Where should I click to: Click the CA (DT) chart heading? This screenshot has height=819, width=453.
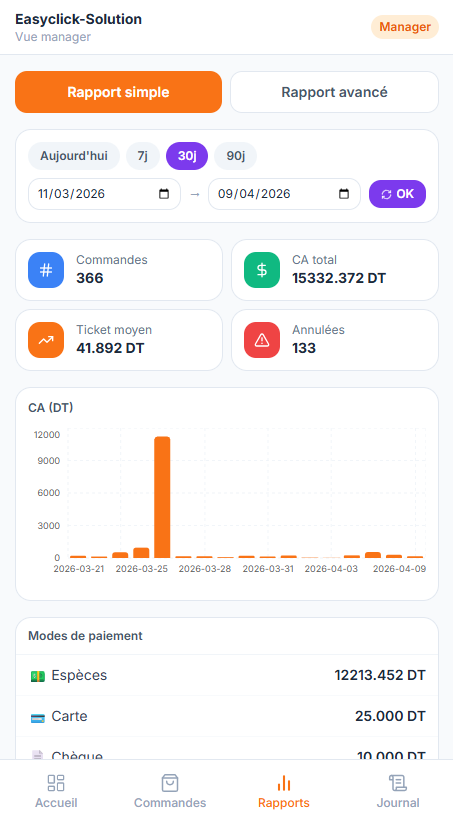(51, 407)
